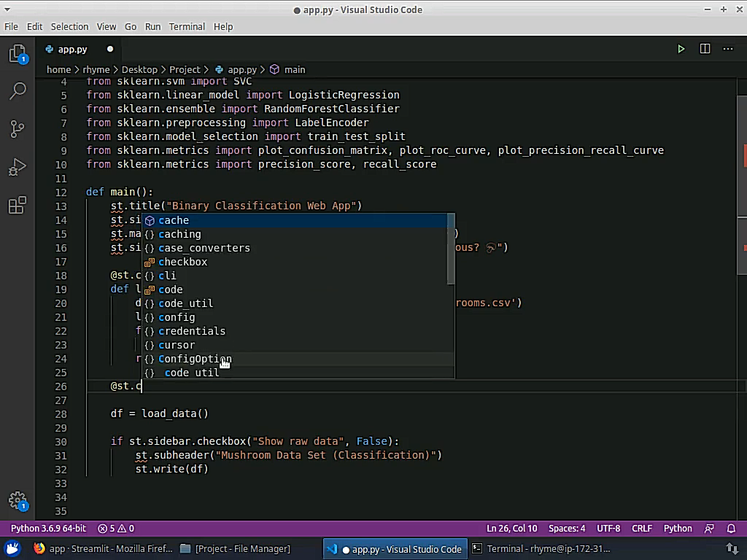Open the Search view icon
Screen dimensions: 747x560
[x=18, y=91]
